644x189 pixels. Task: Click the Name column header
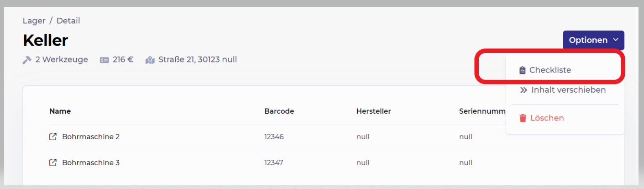tap(60, 111)
